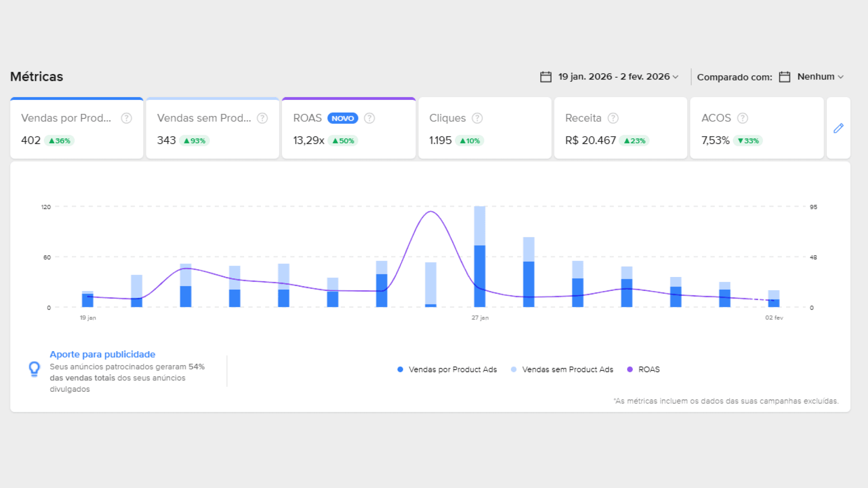The image size is (868, 488).
Task: Click the pencil edit metrics icon
Action: click(838, 128)
